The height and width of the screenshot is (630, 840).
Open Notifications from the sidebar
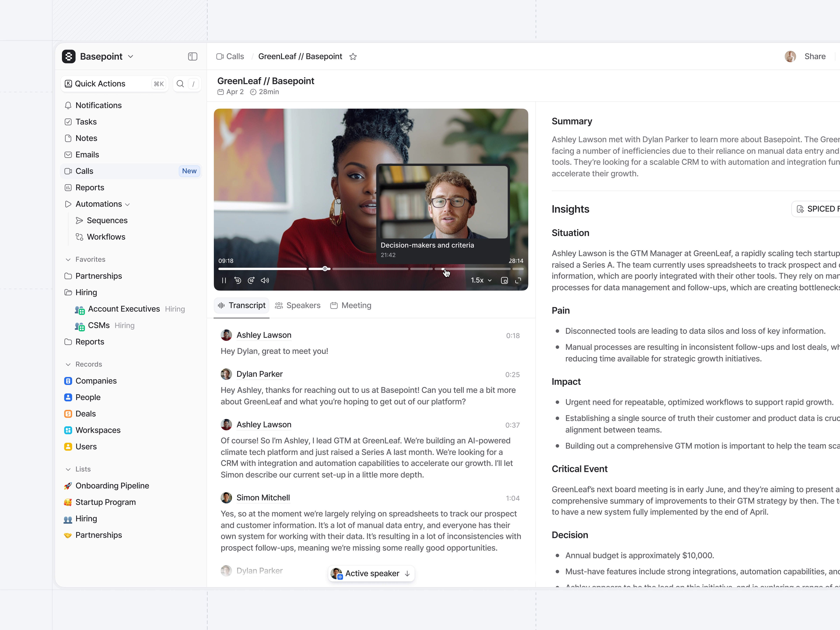[x=98, y=105]
